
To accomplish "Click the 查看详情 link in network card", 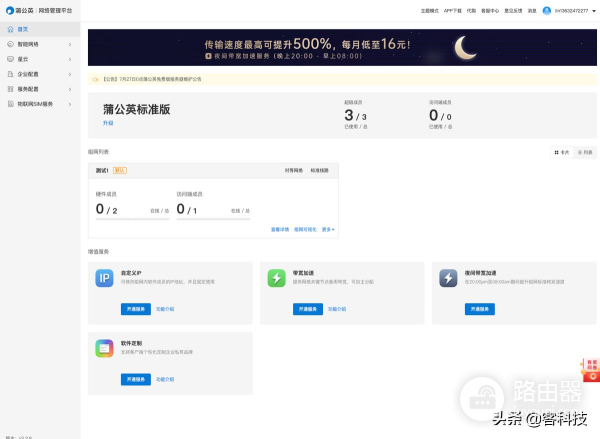I will [x=279, y=229].
